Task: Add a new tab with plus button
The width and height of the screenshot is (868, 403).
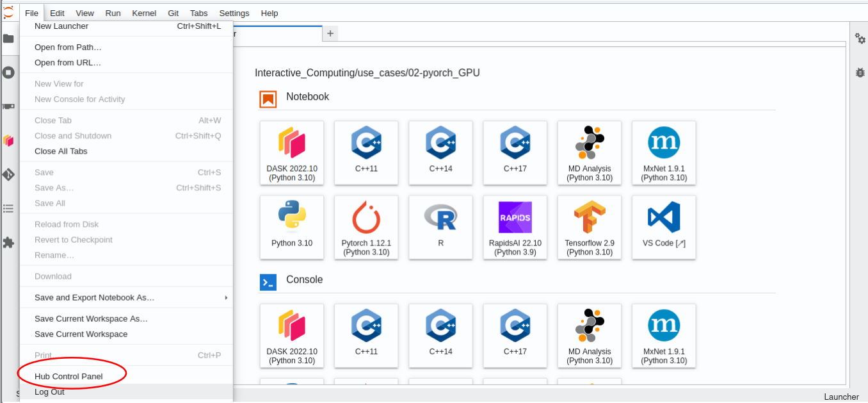Action: [x=330, y=33]
